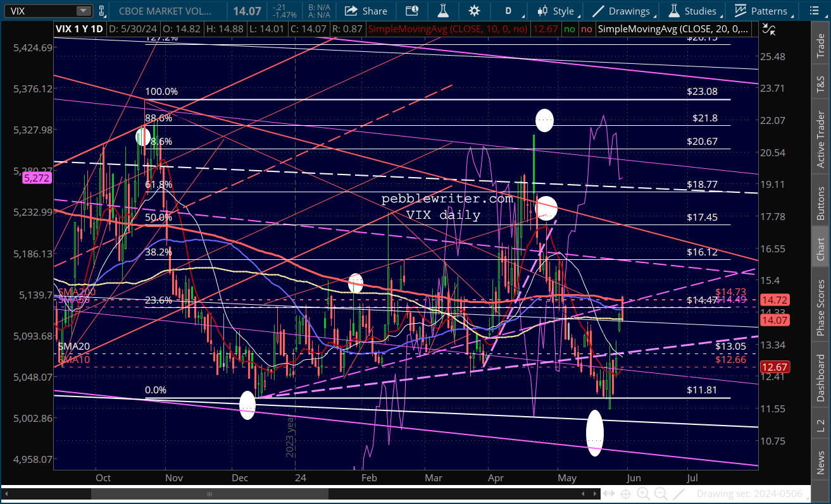Click the $16.12 price level label
The height and width of the screenshot is (504, 831).
(x=702, y=252)
